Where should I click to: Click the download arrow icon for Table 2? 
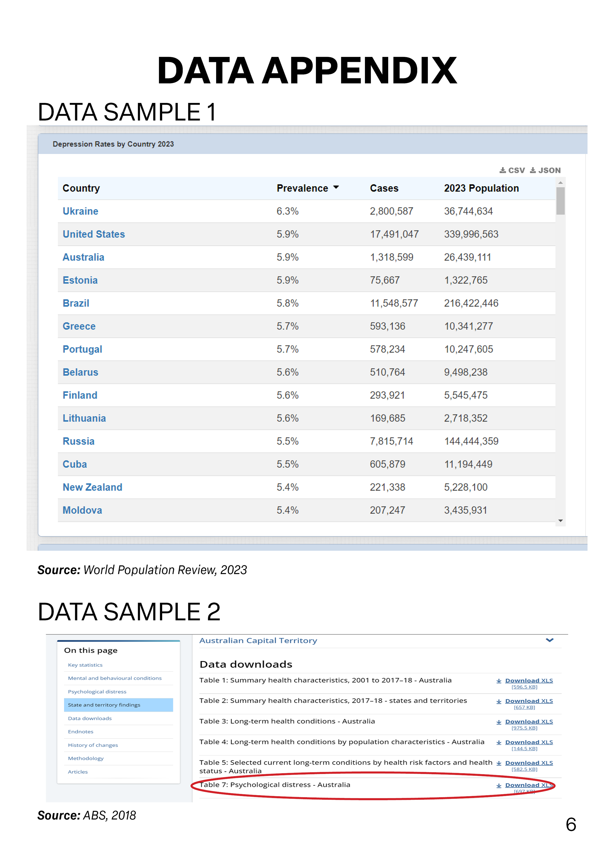point(499,701)
